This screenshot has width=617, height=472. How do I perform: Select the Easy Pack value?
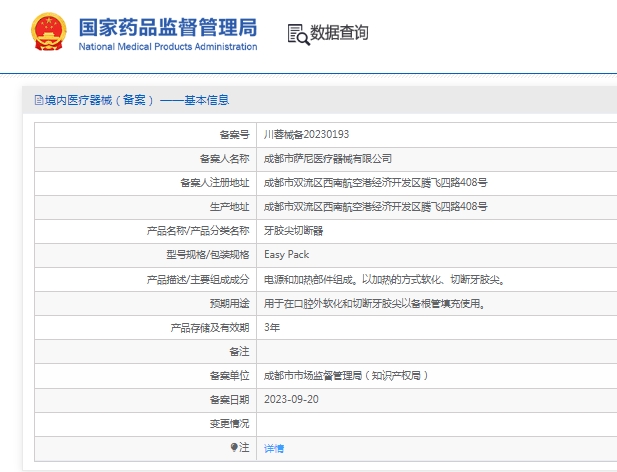point(286,255)
